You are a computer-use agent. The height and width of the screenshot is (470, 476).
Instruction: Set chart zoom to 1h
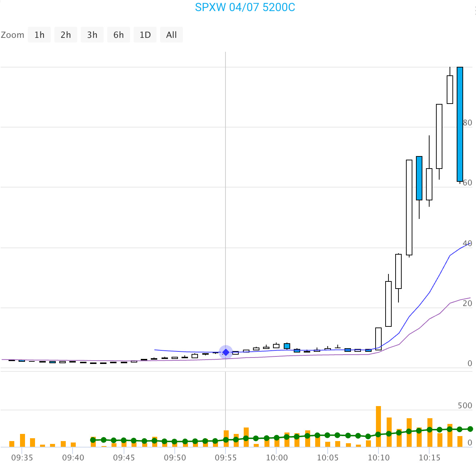tap(39, 35)
